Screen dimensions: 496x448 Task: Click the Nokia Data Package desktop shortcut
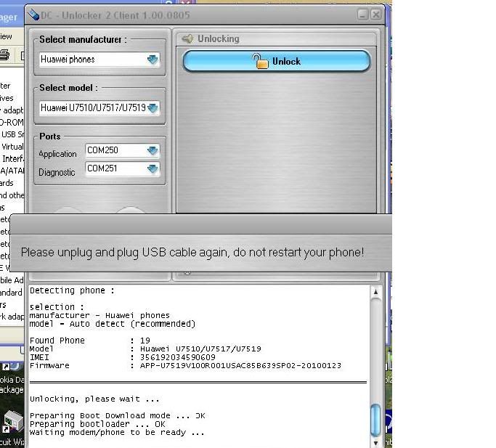click(x=12, y=377)
